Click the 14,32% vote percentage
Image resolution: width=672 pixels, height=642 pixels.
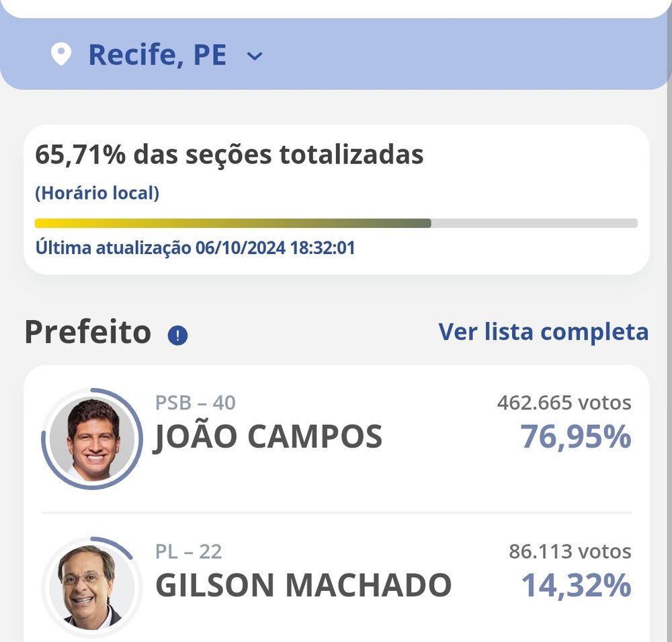coord(576,585)
